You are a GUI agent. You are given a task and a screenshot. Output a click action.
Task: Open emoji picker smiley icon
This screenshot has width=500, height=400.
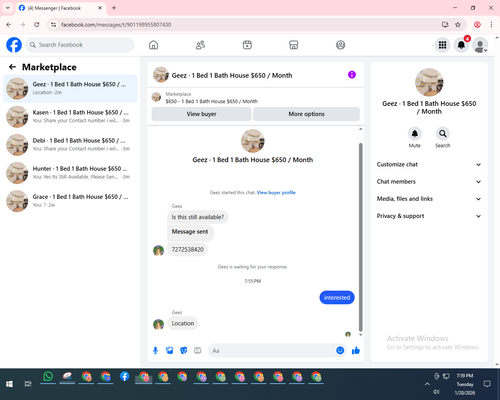point(340,350)
